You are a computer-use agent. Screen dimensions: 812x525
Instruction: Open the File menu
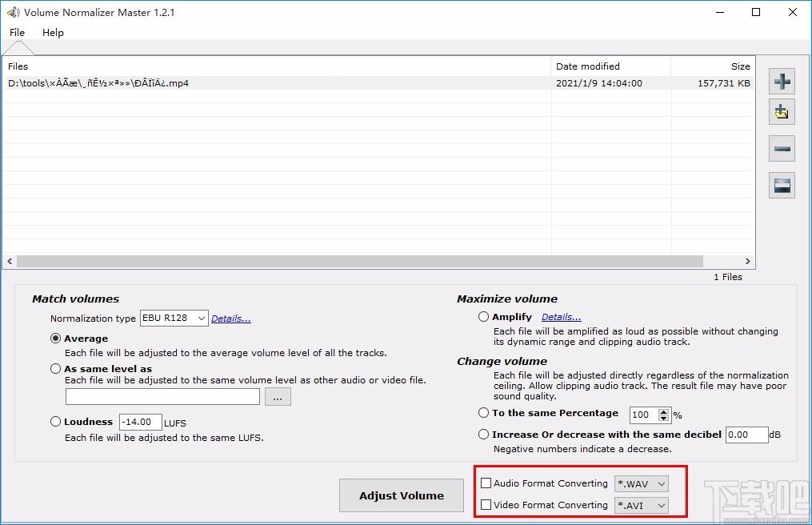pyautogui.click(x=17, y=32)
